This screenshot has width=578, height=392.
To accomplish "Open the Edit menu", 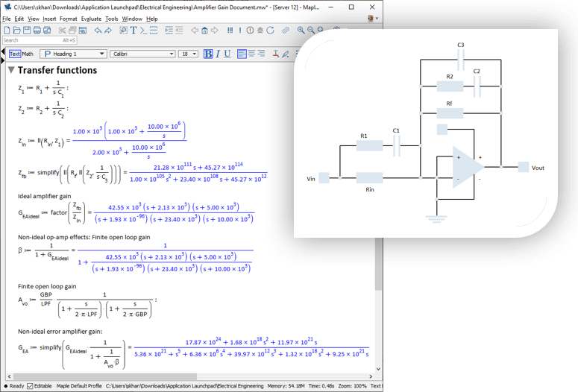I will point(19,19).
